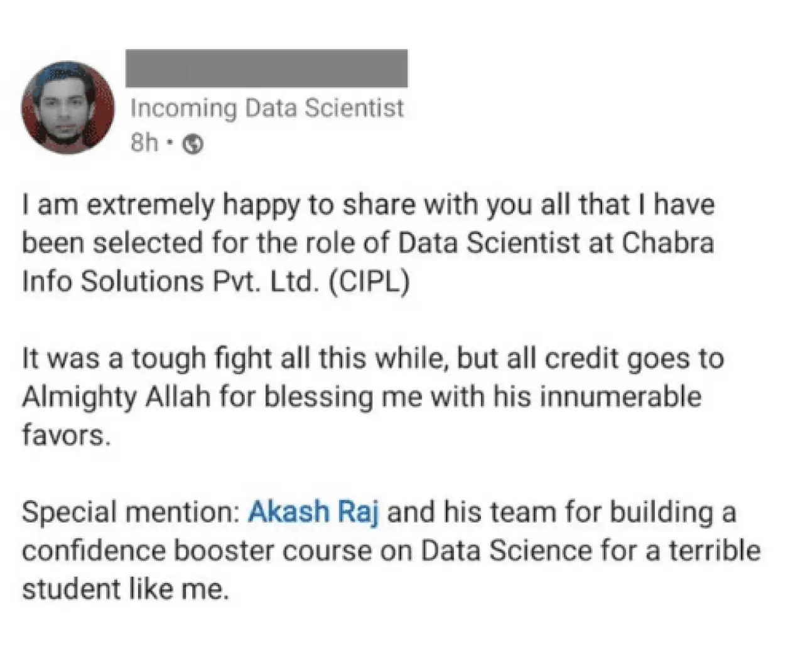This screenshot has width=793, height=672.
Task: Click the "Incoming Data Scientist" headline
Action: (267, 109)
